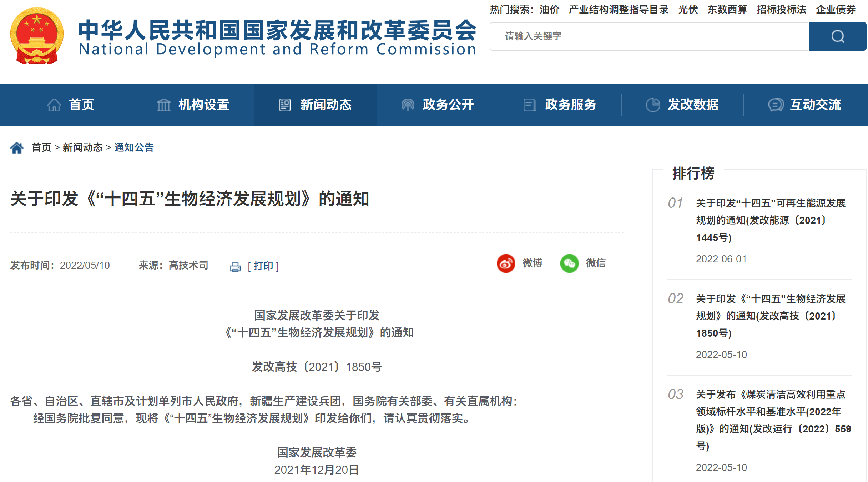The width and height of the screenshot is (868, 482).
Task: Select hot search term 招标投标法
Action: 781,10
